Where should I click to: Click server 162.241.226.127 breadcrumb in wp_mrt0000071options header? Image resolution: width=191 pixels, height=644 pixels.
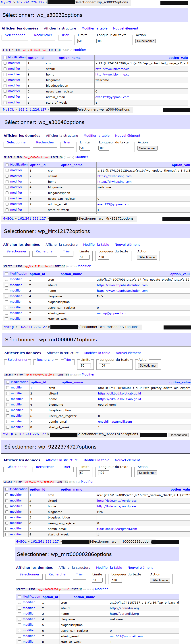[33, 327]
